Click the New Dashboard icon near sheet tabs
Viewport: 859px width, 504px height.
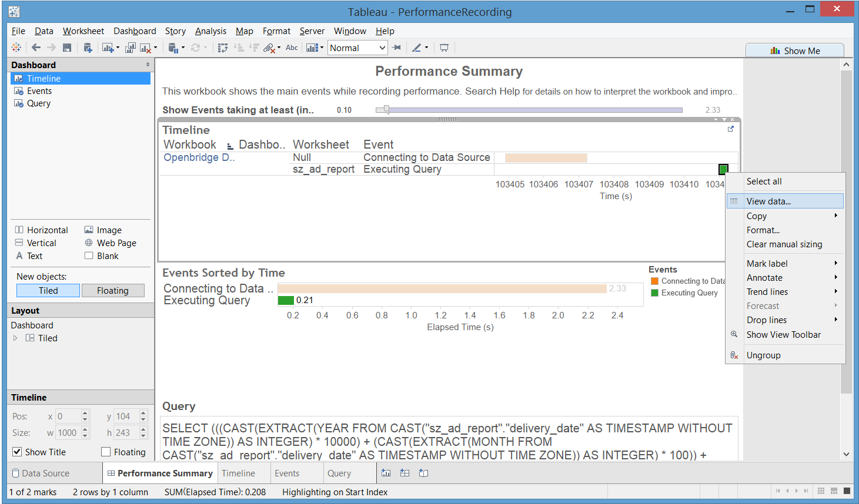coord(405,473)
